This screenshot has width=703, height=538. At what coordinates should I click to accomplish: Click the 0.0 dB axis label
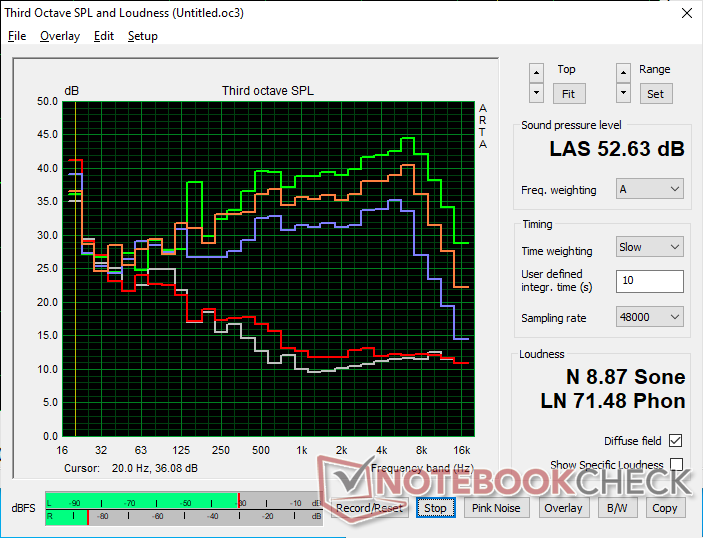point(50,436)
